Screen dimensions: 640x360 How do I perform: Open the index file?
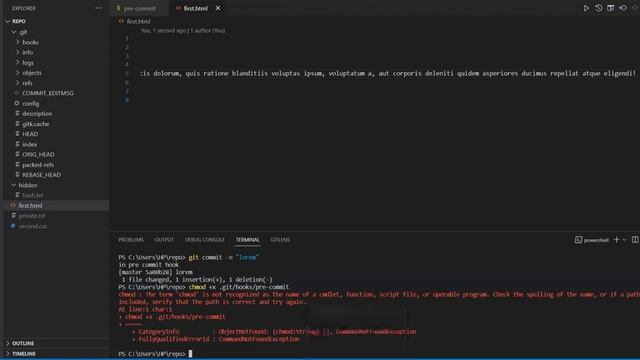(29, 144)
